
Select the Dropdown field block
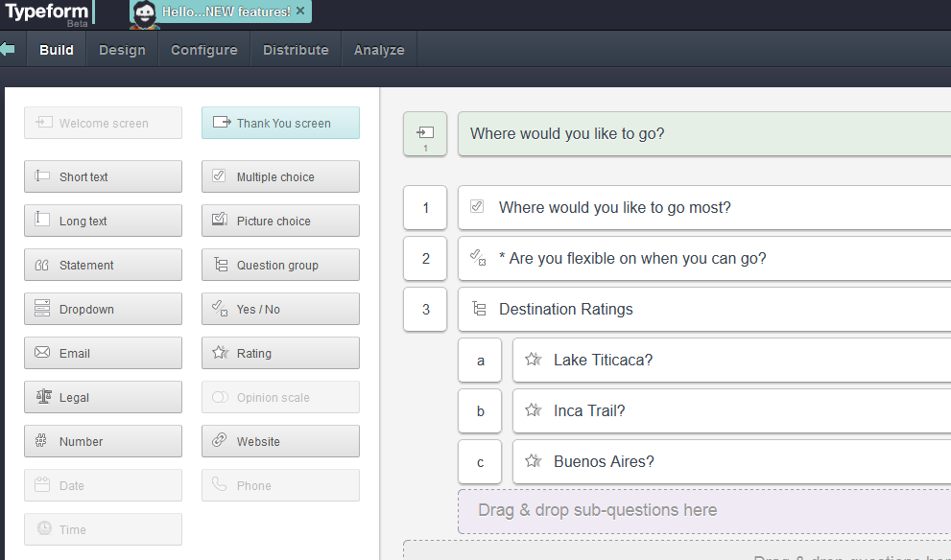(x=103, y=309)
